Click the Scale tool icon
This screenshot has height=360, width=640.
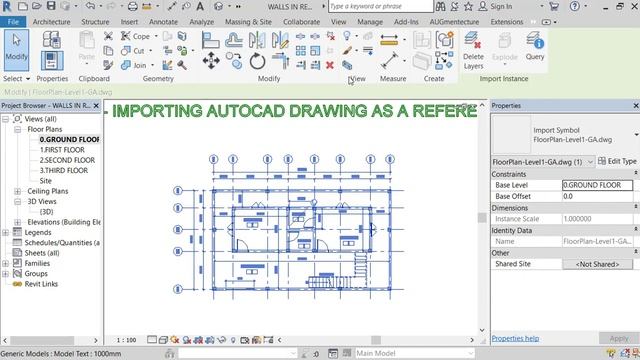(315, 51)
